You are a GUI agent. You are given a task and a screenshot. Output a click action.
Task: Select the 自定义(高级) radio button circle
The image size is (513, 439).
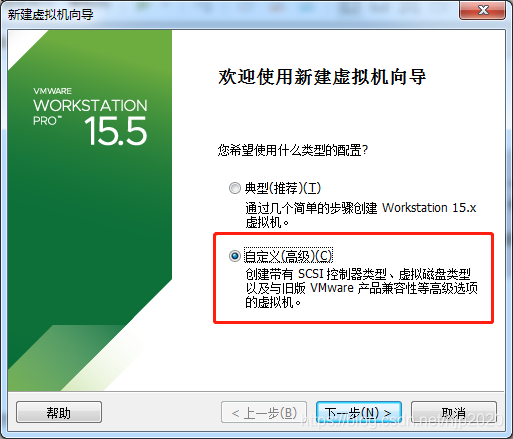[x=235, y=256]
